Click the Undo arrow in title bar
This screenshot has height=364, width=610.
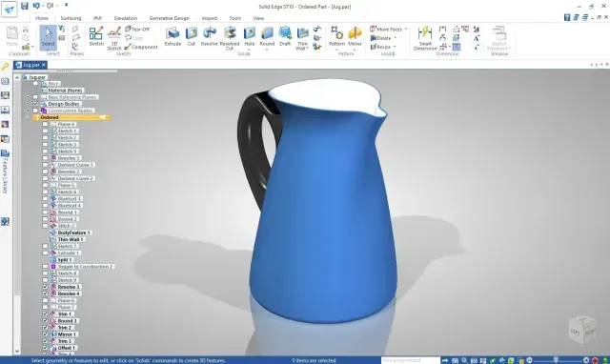[36, 6]
